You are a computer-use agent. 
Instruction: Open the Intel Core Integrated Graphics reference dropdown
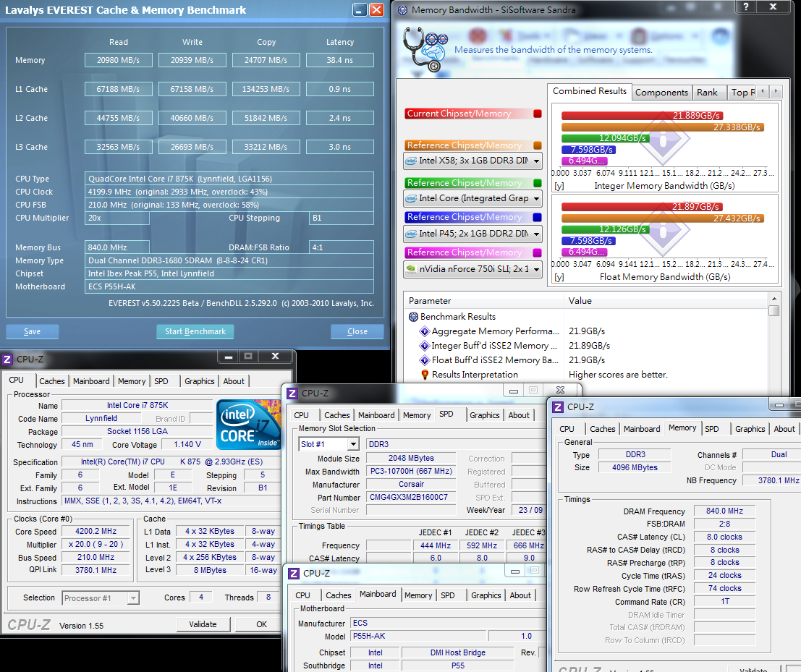pos(536,198)
